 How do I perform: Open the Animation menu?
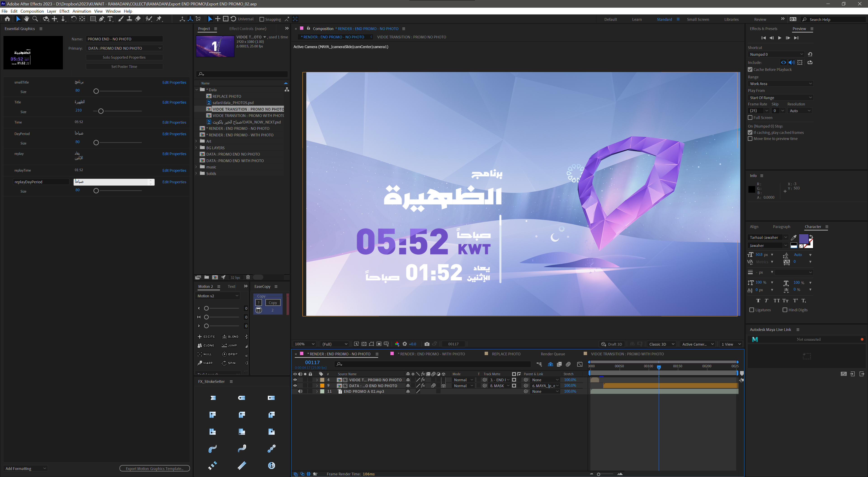tap(82, 11)
